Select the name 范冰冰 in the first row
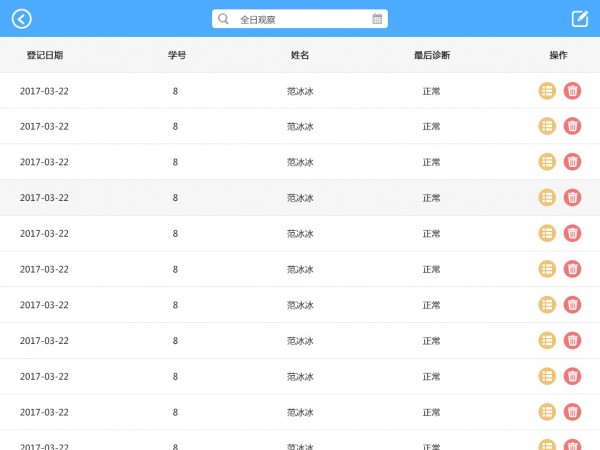This screenshot has height=450, width=600. [300, 91]
